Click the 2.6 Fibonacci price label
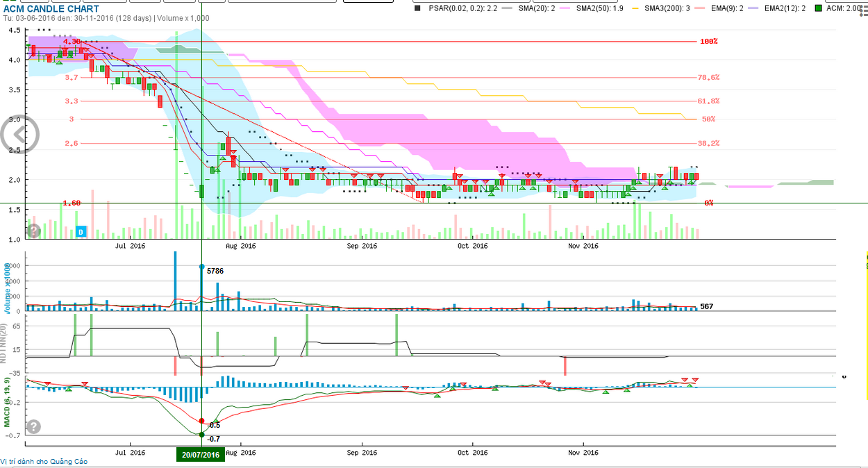The height and width of the screenshot is (468, 868). [x=72, y=144]
